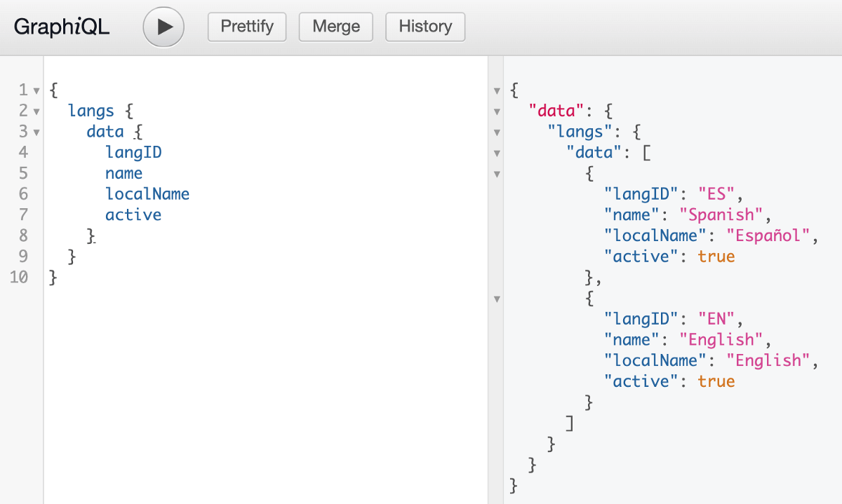Collapse the data array in the response pane

497,153
